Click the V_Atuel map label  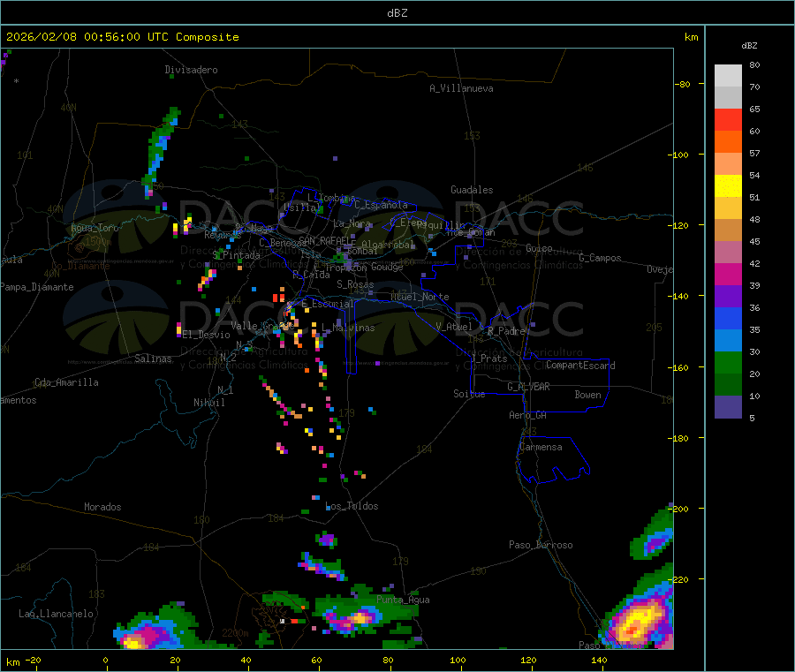454,327
